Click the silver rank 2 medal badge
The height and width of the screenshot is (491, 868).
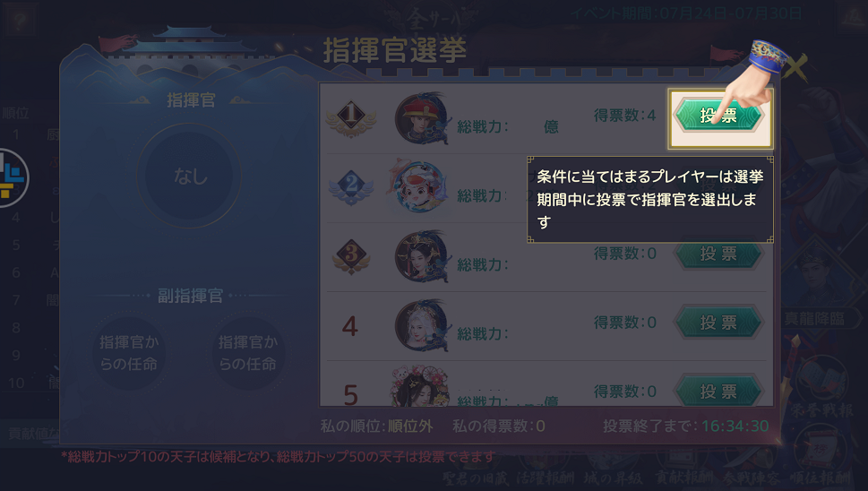tap(351, 186)
